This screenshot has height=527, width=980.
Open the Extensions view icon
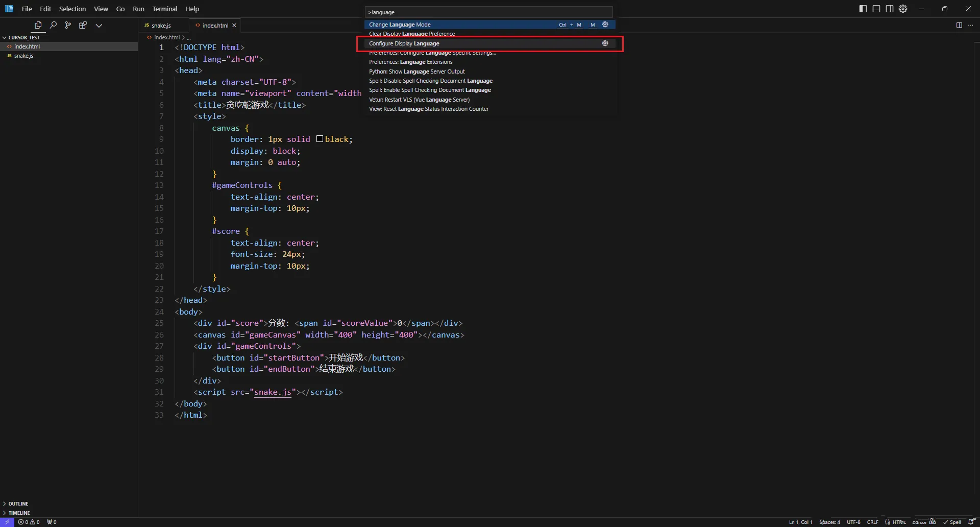(x=83, y=25)
